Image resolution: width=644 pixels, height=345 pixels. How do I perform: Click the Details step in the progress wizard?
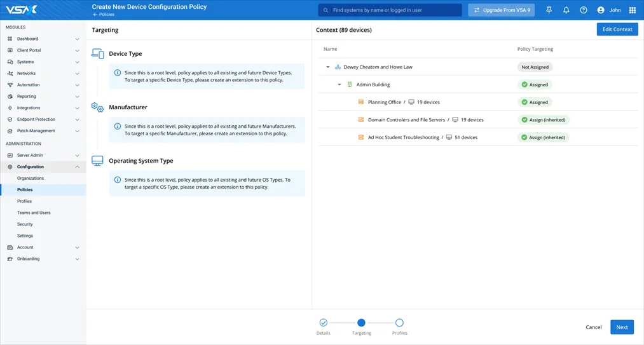(x=323, y=323)
